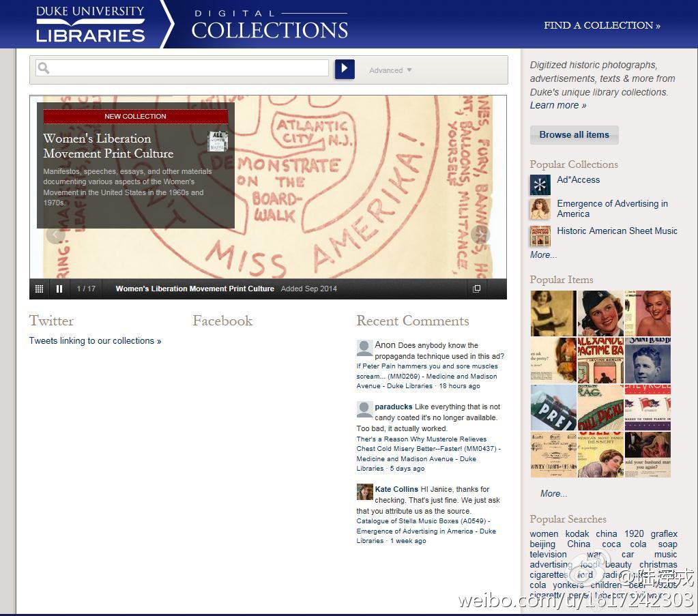Open the Dill Pickles Rag thumbnail
Screen dimensions: 698x616
pos(600,408)
